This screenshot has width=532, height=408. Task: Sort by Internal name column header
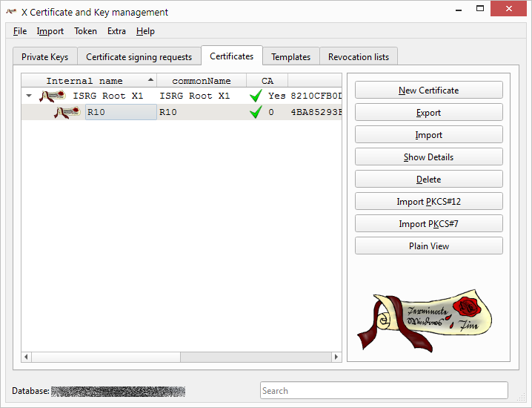[x=89, y=81]
